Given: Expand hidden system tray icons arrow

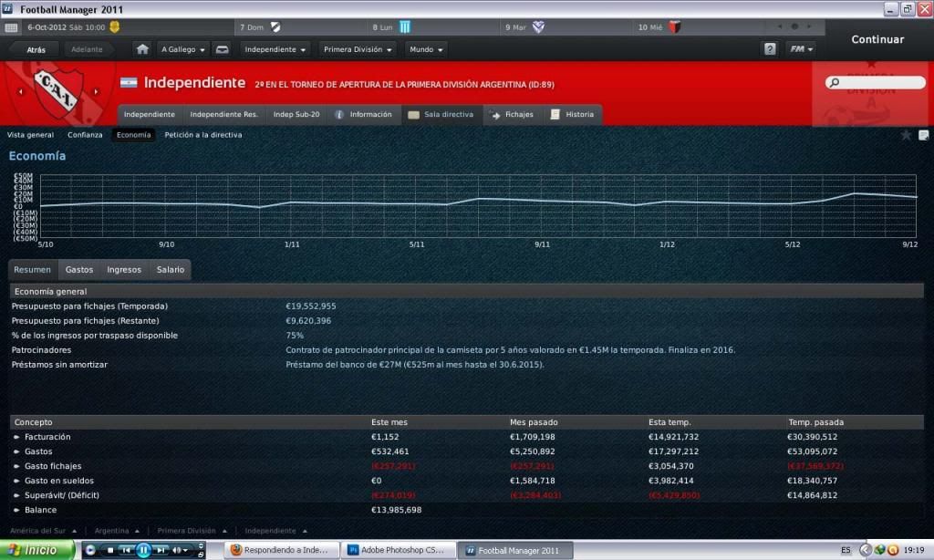Looking at the screenshot, I should pyautogui.click(x=866, y=550).
